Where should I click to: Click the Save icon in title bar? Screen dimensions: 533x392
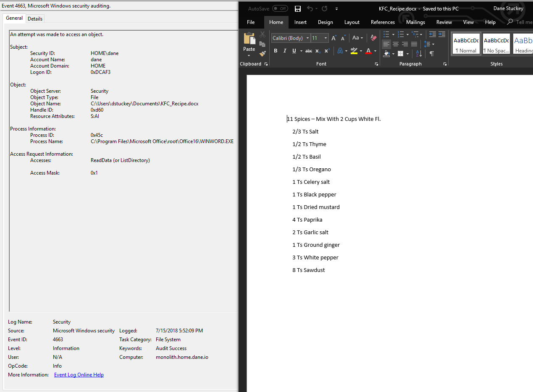(x=297, y=9)
